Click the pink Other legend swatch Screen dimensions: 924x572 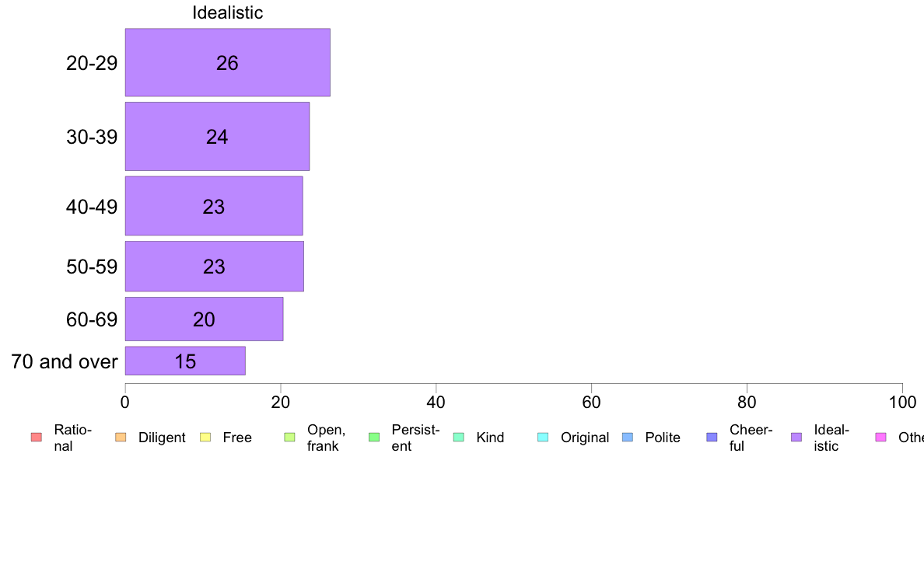[x=881, y=437]
